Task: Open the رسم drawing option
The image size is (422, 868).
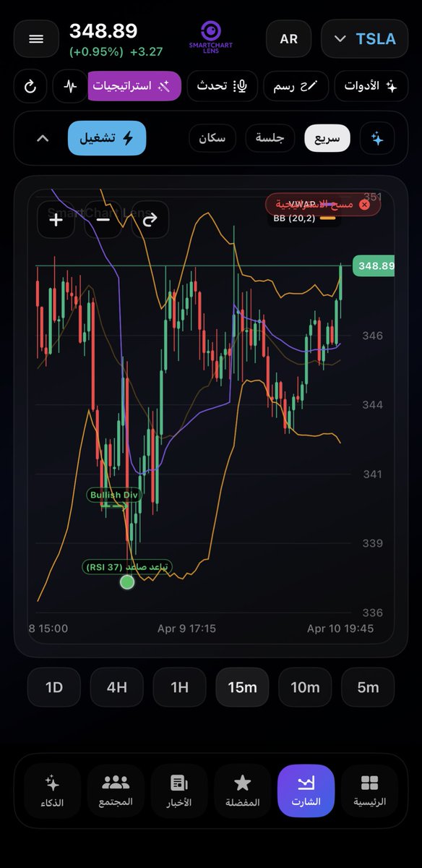Action: tap(296, 86)
